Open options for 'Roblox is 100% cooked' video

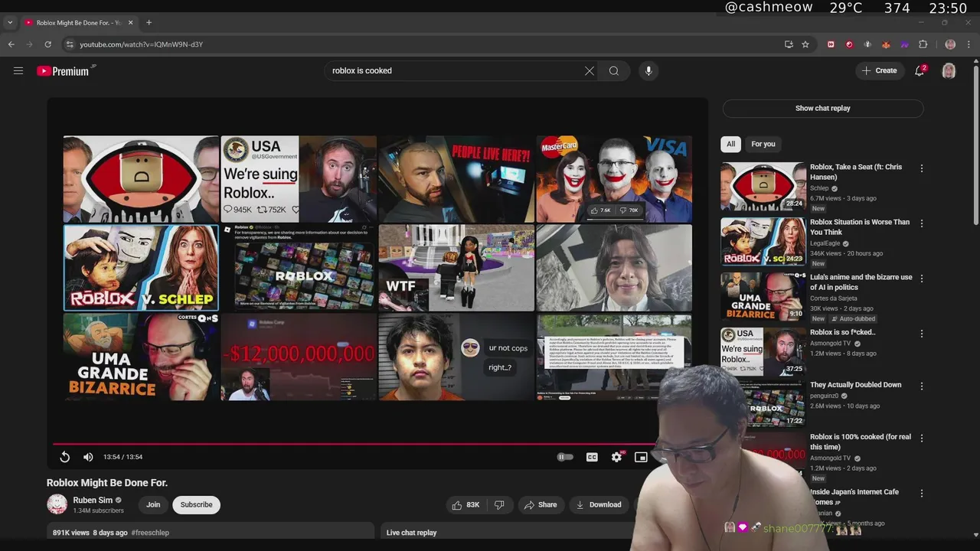[922, 438]
